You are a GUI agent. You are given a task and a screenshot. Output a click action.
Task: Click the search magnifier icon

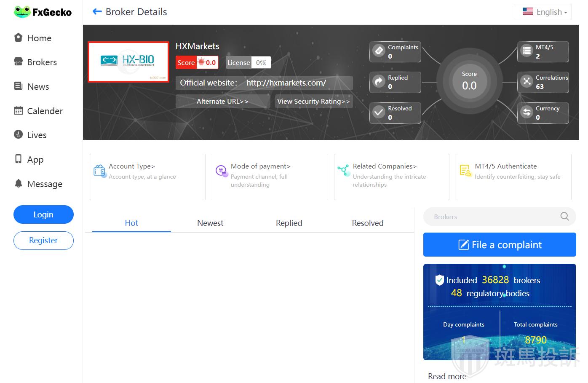(564, 217)
